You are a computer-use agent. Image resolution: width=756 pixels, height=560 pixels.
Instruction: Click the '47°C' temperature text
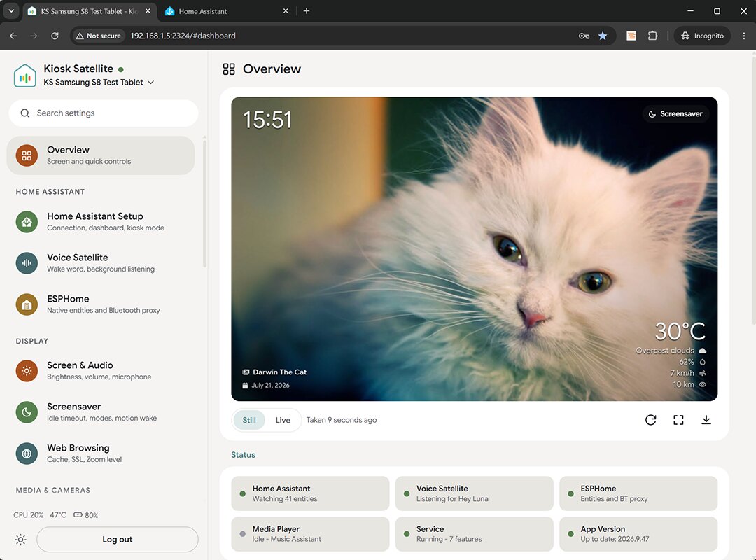click(58, 514)
